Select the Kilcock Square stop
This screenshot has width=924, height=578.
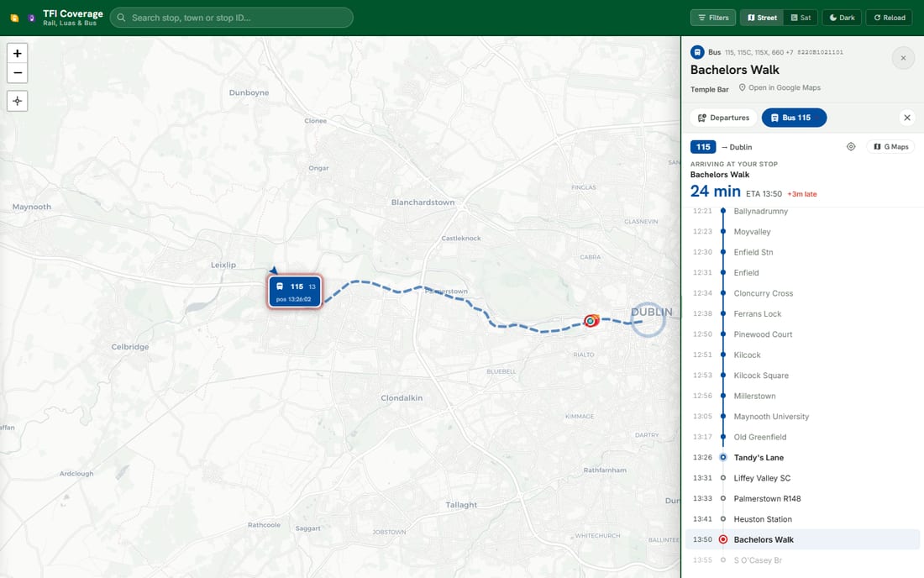coord(802,376)
